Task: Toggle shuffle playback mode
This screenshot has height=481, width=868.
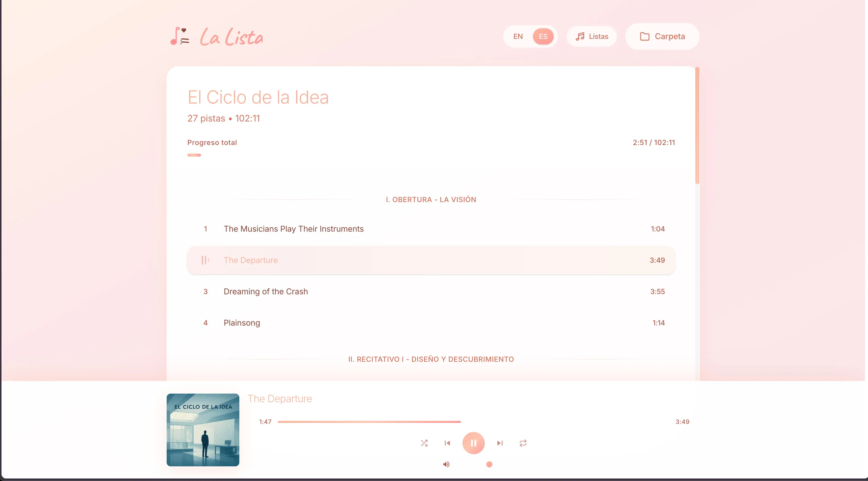Action: point(424,443)
